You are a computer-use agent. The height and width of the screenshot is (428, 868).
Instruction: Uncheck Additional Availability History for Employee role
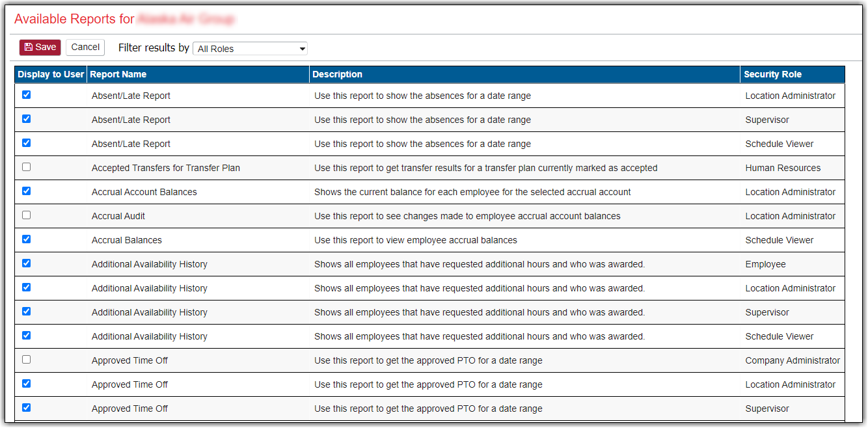point(26,263)
